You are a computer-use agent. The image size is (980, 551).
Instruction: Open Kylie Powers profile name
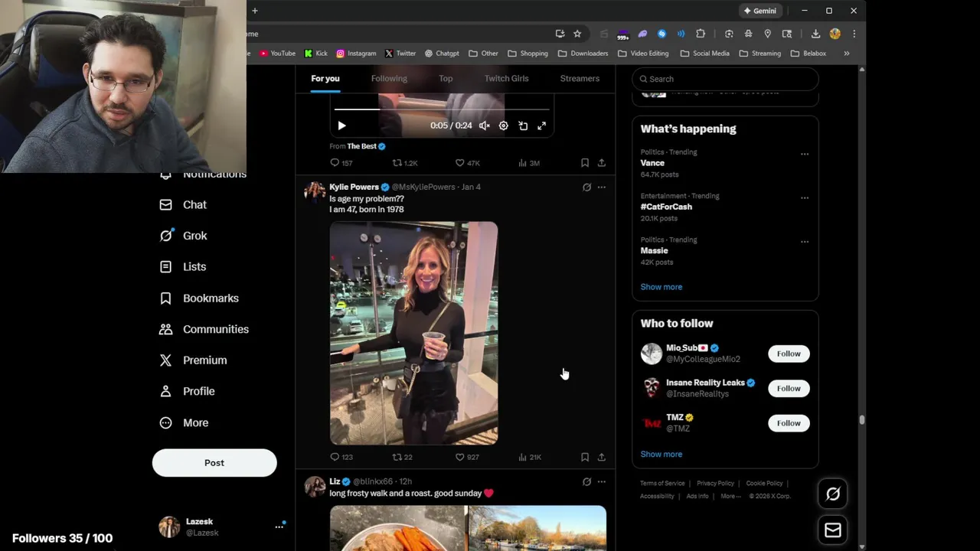coord(354,187)
